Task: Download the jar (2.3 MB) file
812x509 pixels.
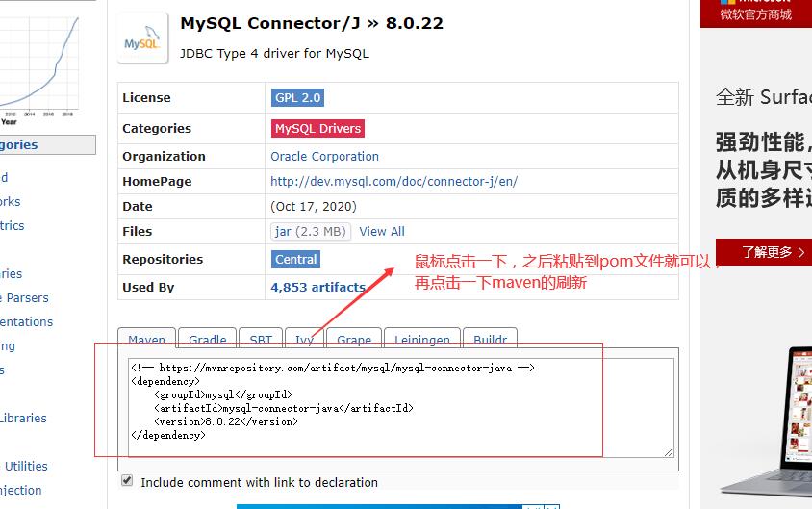Action: 310,232
